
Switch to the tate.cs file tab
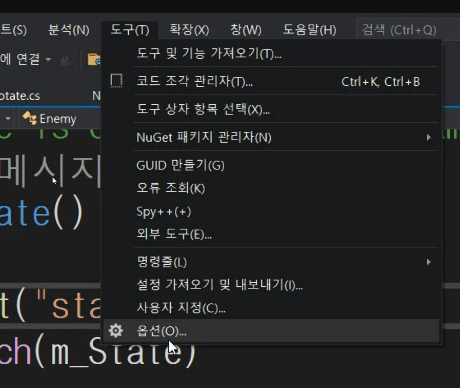(x=20, y=96)
